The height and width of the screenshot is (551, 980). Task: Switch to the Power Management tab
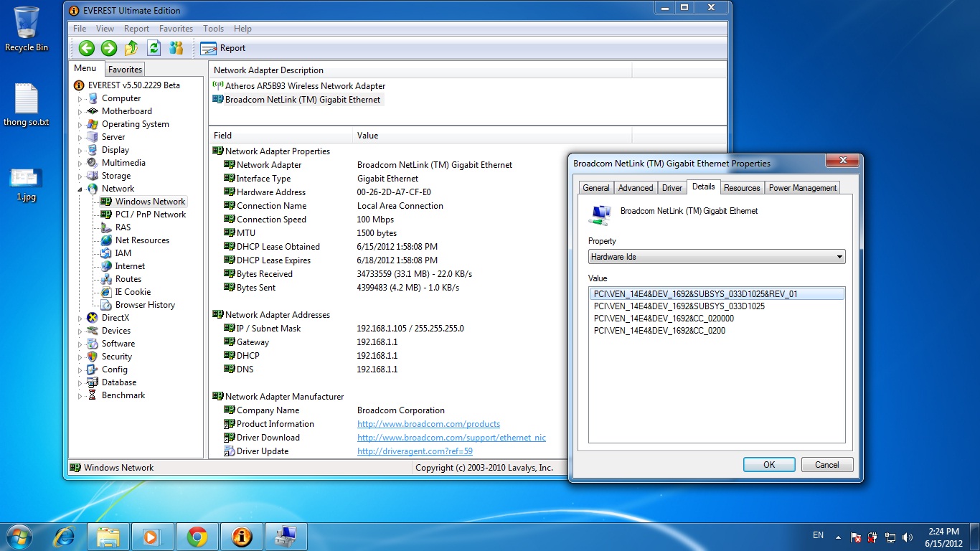point(803,188)
